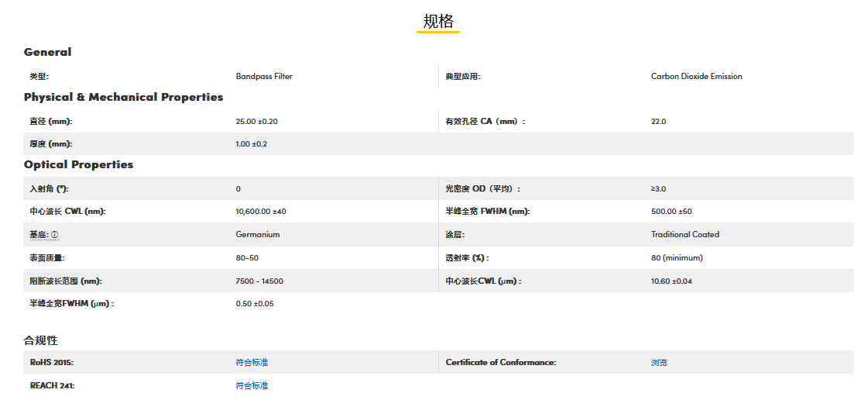Click the 7500 - 14500 blocking range value
868x407 pixels.
point(259,281)
